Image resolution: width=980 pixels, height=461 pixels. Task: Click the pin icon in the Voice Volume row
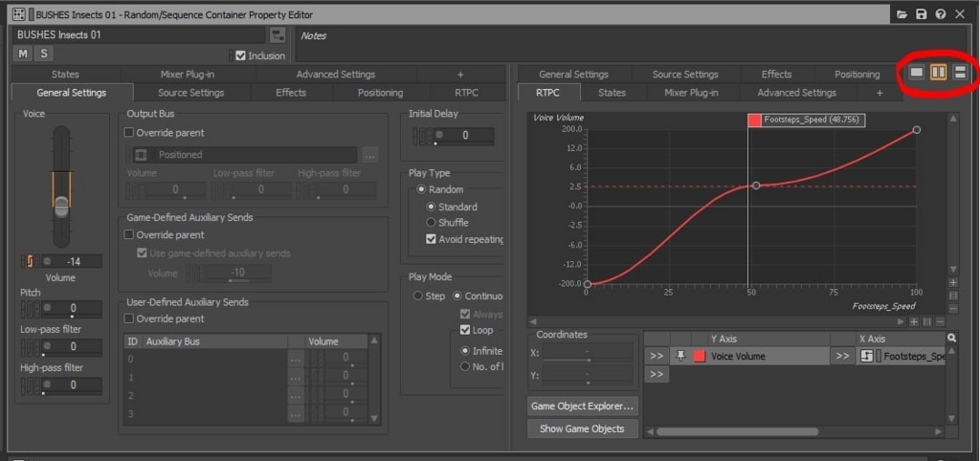pyautogui.click(x=681, y=356)
